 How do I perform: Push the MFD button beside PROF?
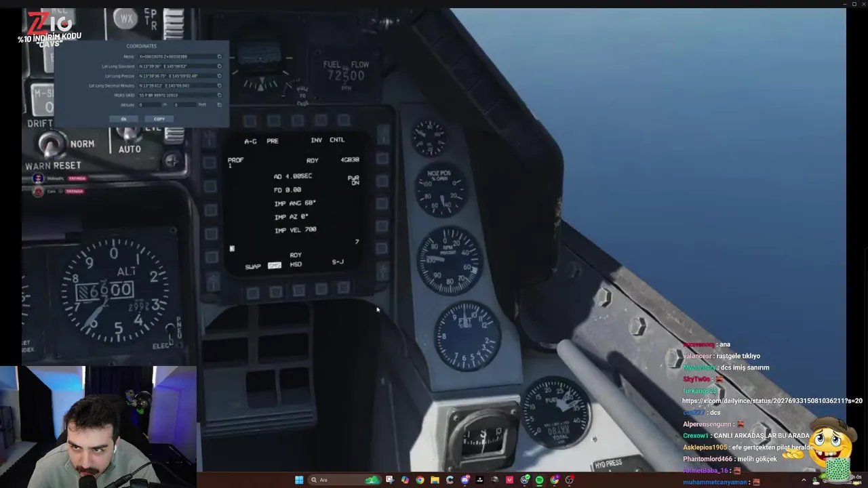(x=210, y=163)
